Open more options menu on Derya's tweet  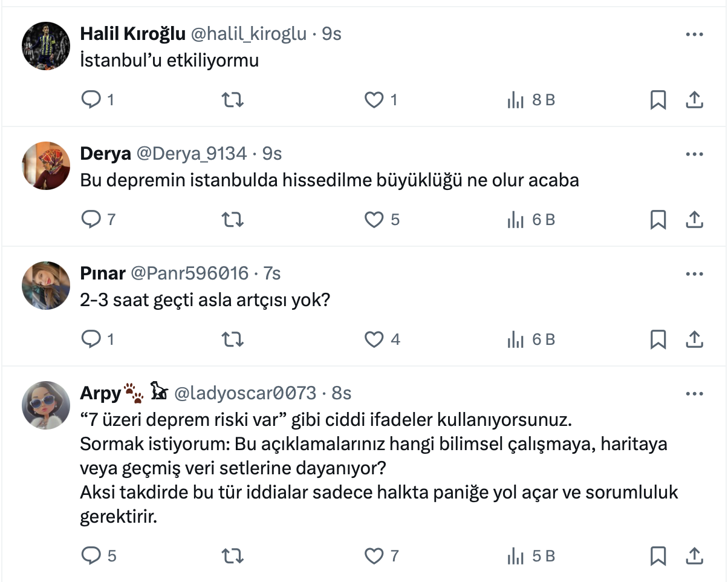(694, 154)
